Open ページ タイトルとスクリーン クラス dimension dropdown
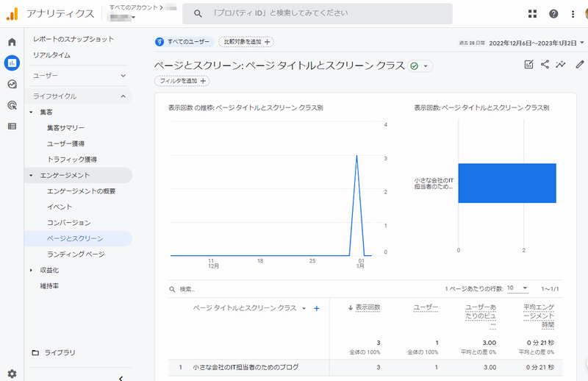 [x=304, y=308]
